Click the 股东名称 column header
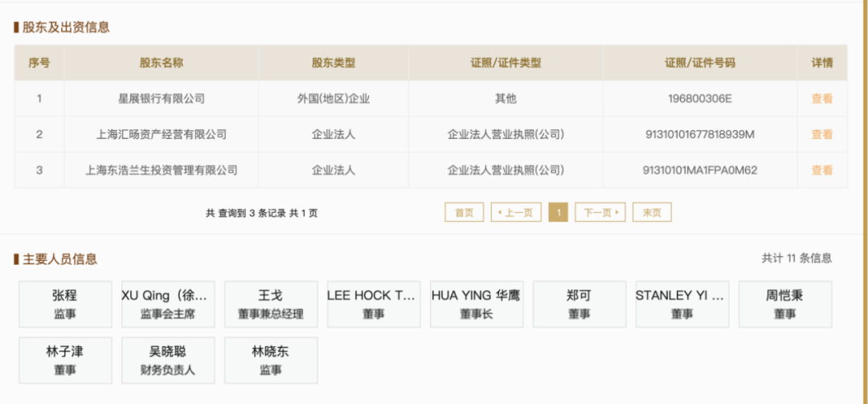The height and width of the screenshot is (404, 868). (162, 63)
